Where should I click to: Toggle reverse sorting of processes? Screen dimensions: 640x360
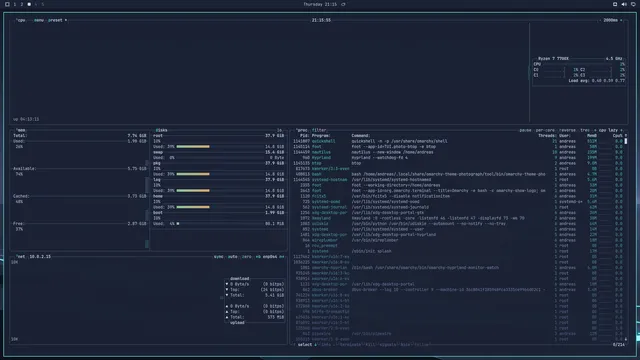pyautogui.click(x=568, y=130)
